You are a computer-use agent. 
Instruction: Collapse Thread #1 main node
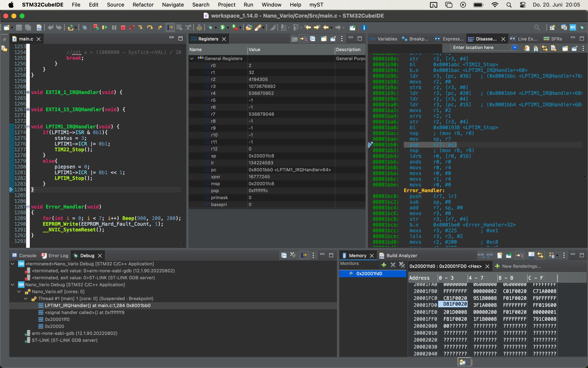pos(26,298)
